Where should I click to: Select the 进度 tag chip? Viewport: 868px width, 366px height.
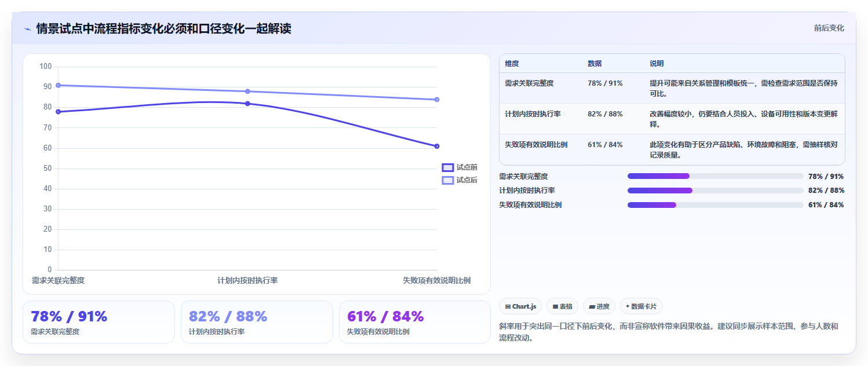[x=599, y=306]
